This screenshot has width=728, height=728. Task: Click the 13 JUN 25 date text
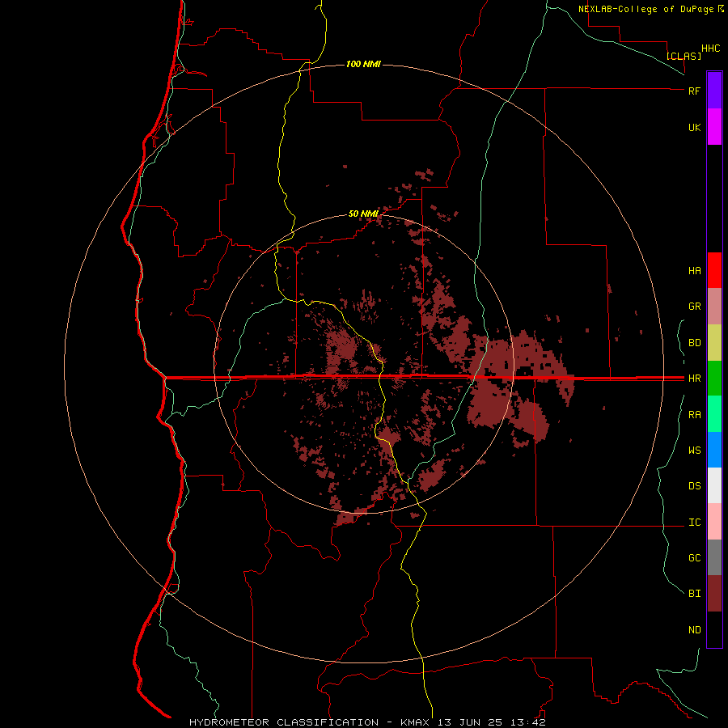coord(471,722)
